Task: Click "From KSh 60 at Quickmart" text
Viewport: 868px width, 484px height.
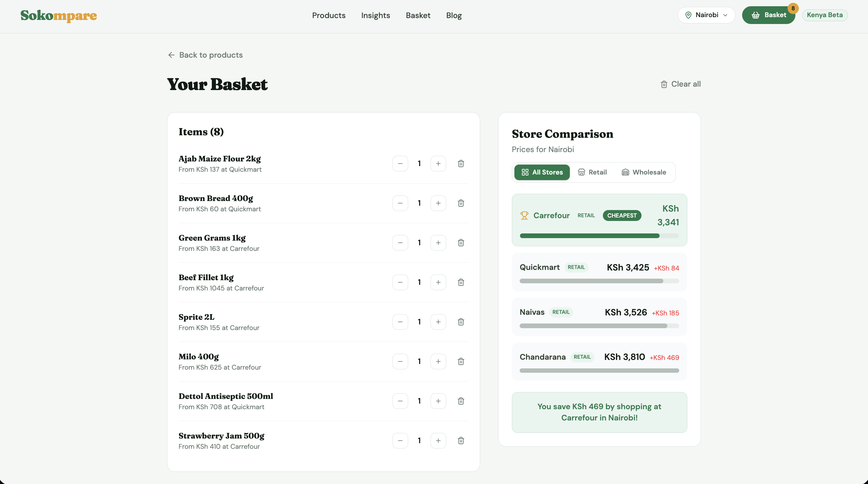Action: click(220, 209)
